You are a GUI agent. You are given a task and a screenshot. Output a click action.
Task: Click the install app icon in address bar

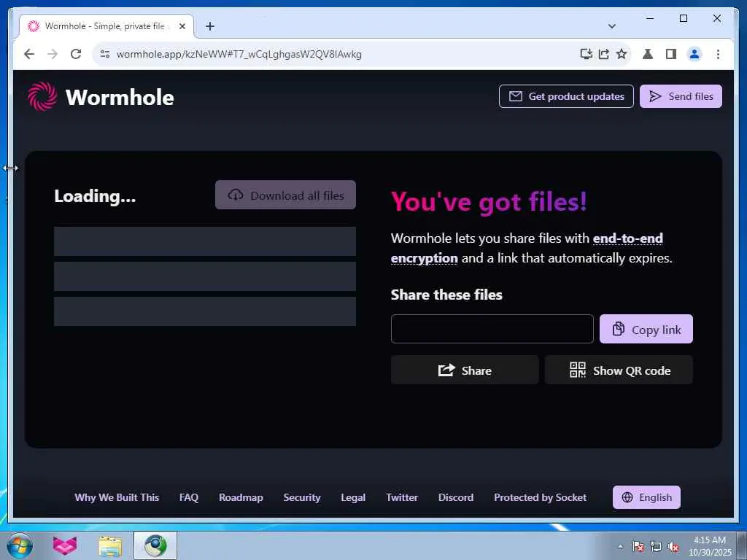(x=586, y=54)
